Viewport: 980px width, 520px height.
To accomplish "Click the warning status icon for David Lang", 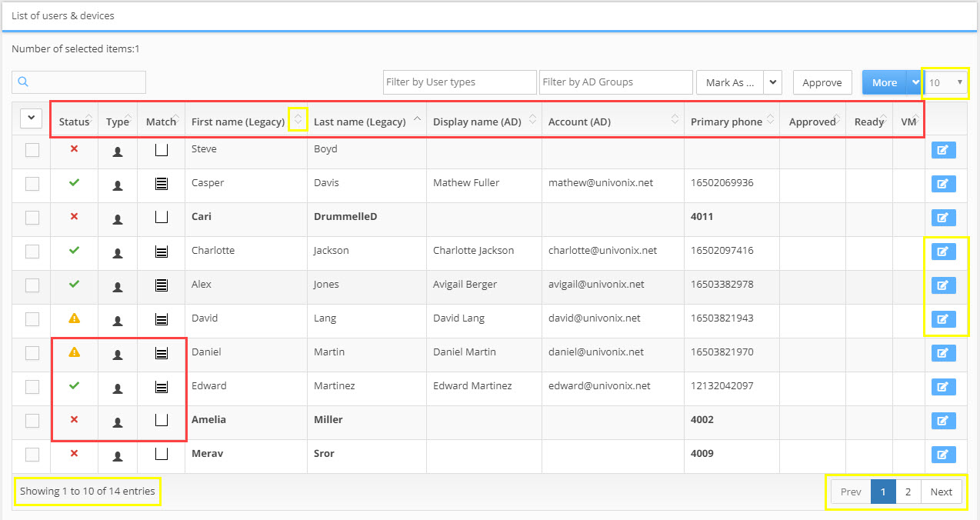I will (x=74, y=318).
